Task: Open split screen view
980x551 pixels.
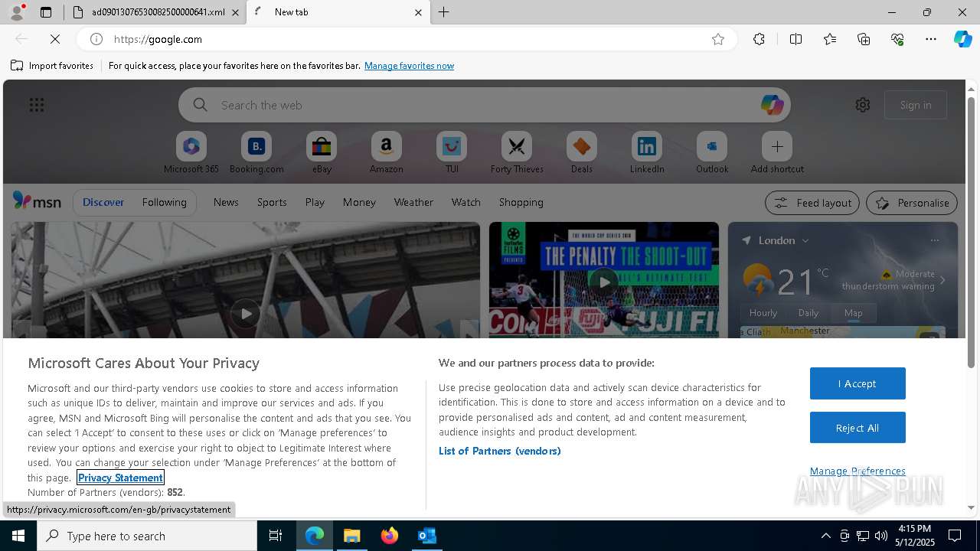Action: pos(795,39)
